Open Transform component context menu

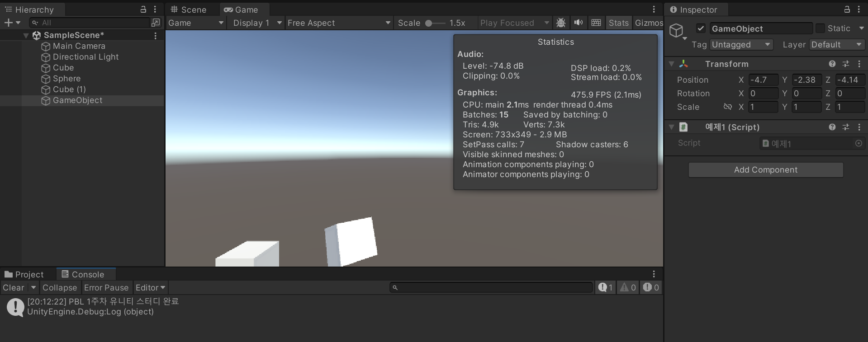pos(859,64)
